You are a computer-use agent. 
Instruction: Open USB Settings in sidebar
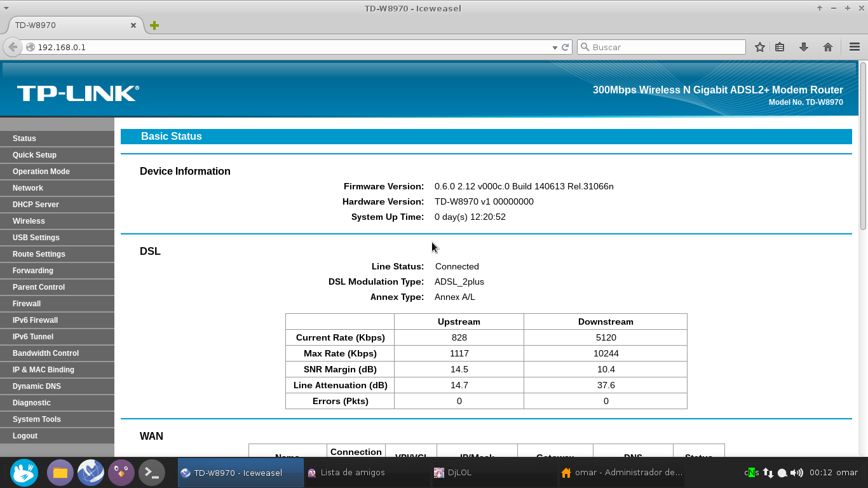tap(57, 238)
